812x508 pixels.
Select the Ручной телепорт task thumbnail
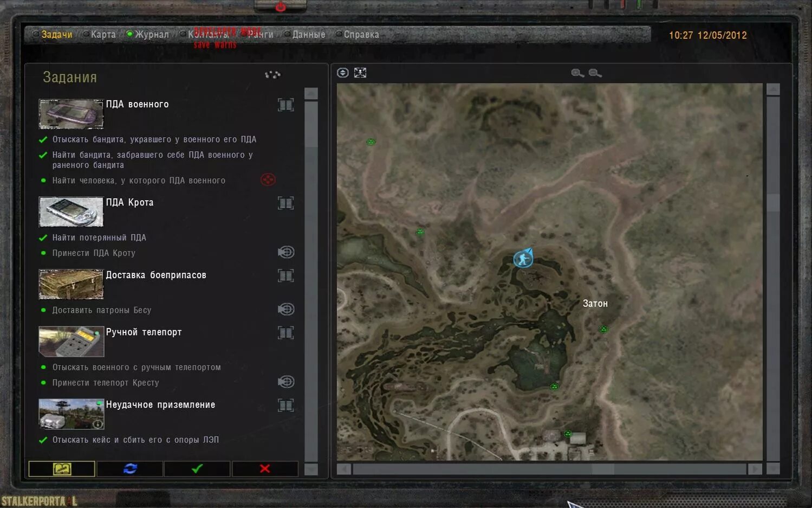tap(71, 341)
